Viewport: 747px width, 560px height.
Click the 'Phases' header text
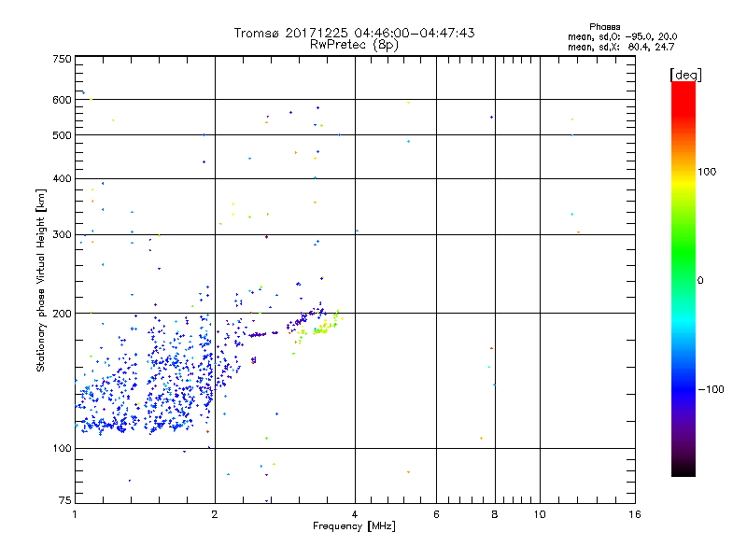(x=604, y=27)
